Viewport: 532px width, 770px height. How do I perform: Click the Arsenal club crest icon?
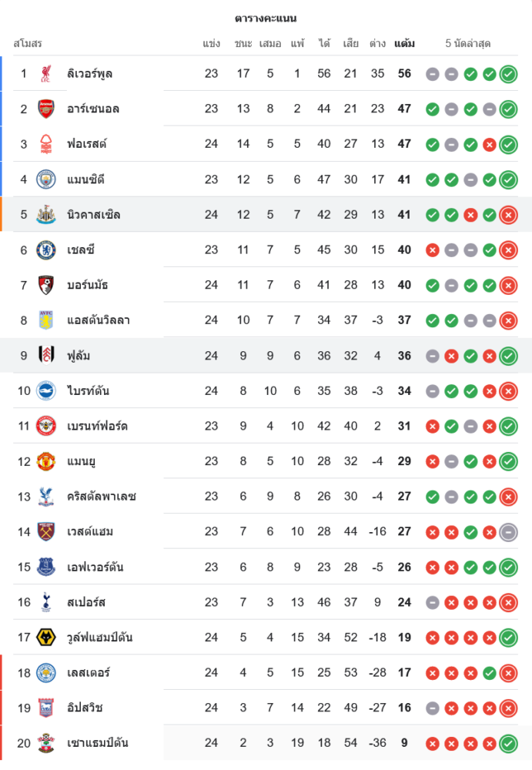pyautogui.click(x=46, y=109)
